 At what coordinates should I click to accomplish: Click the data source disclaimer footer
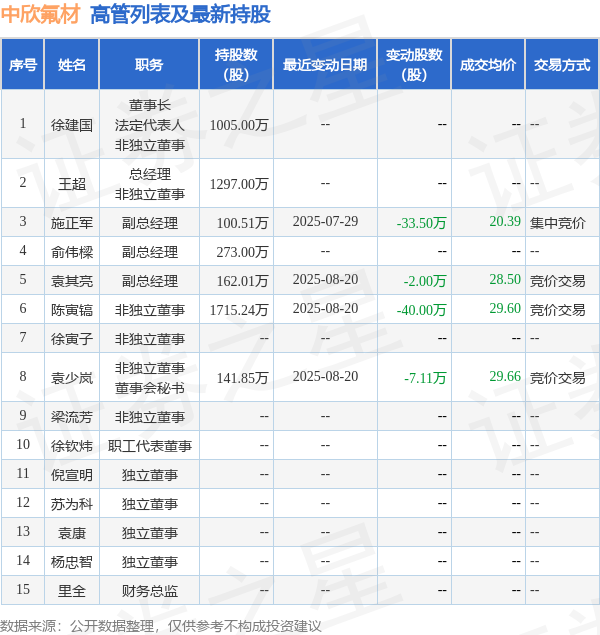(x=161, y=626)
